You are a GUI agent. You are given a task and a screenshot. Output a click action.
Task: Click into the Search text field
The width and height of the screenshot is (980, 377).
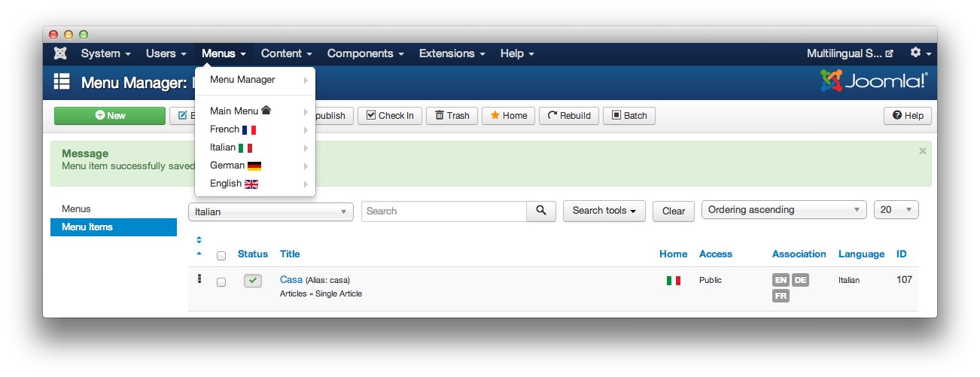point(443,211)
